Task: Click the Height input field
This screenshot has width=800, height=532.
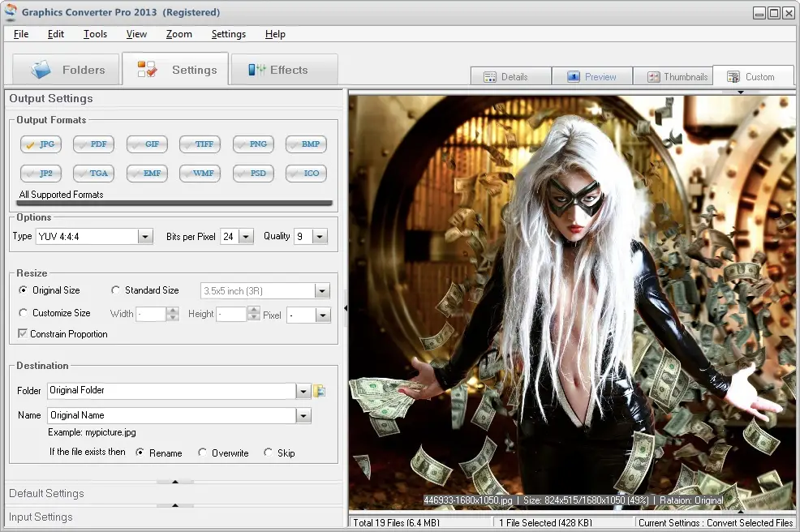Action: tap(231, 314)
